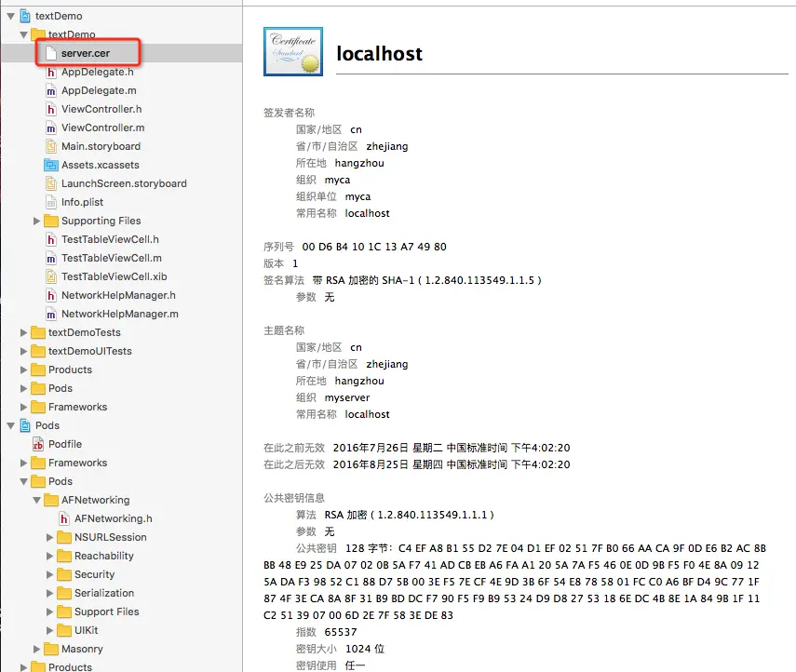The width and height of the screenshot is (796, 672).
Task: Click the RSA 加密 public key algorithm value
Action: point(409,515)
